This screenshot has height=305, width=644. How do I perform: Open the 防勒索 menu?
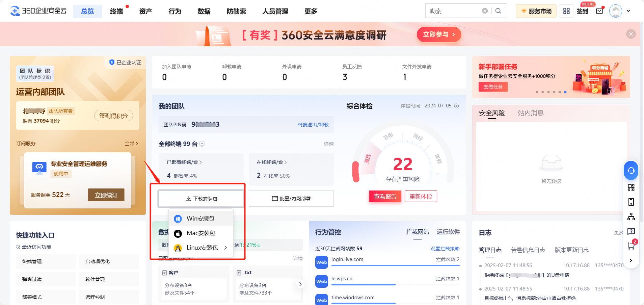click(236, 11)
